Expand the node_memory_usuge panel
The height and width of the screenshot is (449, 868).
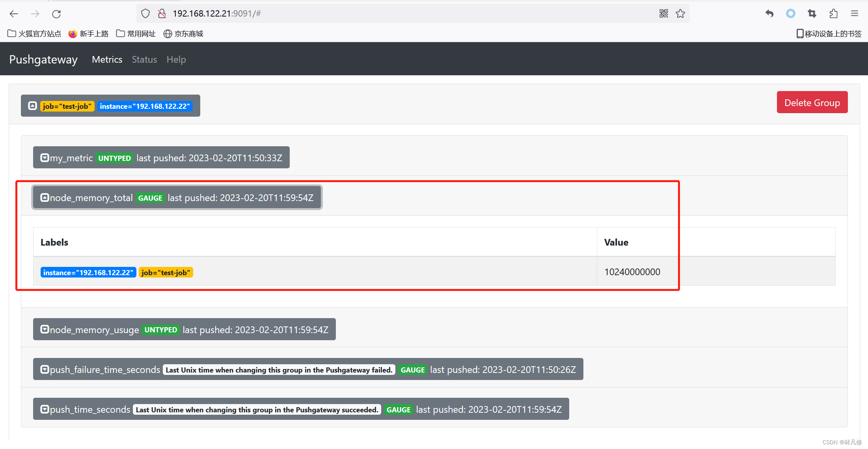[x=184, y=330]
